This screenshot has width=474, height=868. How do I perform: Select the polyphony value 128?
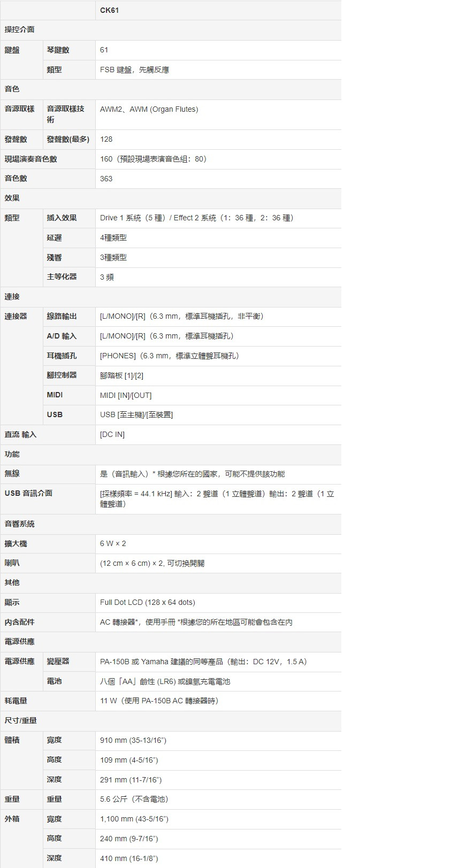106,139
